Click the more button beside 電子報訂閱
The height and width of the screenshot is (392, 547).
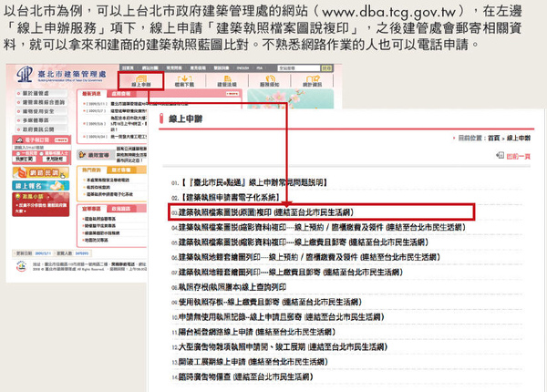pos(61,139)
